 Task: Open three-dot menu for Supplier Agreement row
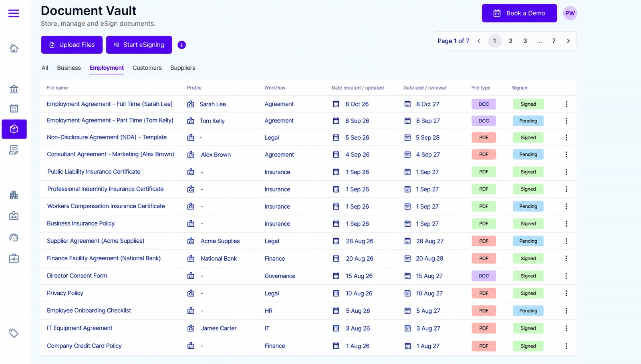[566, 241]
